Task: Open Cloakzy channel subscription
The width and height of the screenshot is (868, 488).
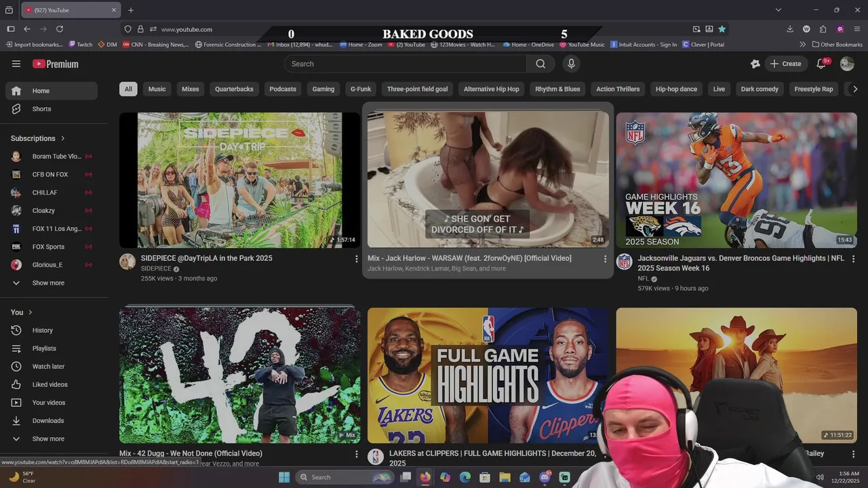Action: pos(52,211)
